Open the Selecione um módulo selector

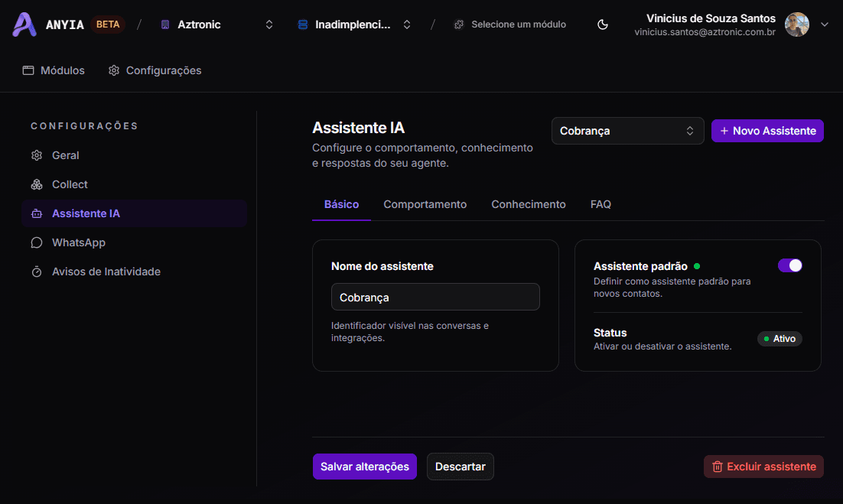pyautogui.click(x=509, y=24)
